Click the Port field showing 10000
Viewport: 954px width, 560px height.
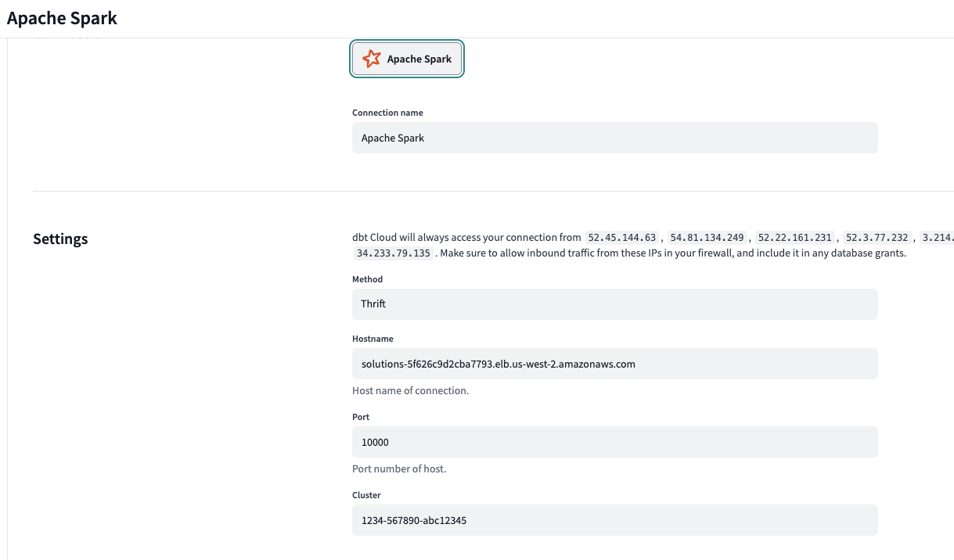[x=615, y=442]
